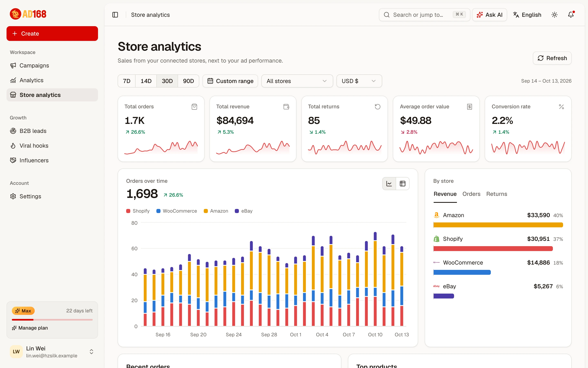Image resolution: width=588 pixels, height=368 pixels.
Task: Toggle the Shopify legend color swatch
Action: pyautogui.click(x=128, y=211)
